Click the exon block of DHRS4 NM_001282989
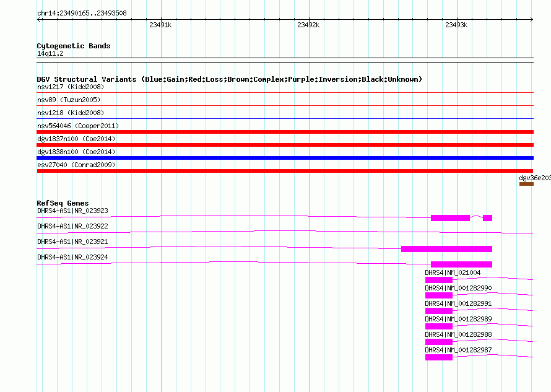This screenshot has height=392, width=551. 439,326
